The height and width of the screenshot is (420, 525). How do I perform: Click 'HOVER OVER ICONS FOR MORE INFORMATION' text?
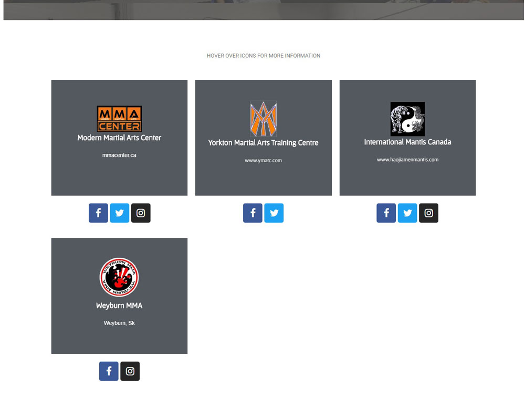coord(264,56)
